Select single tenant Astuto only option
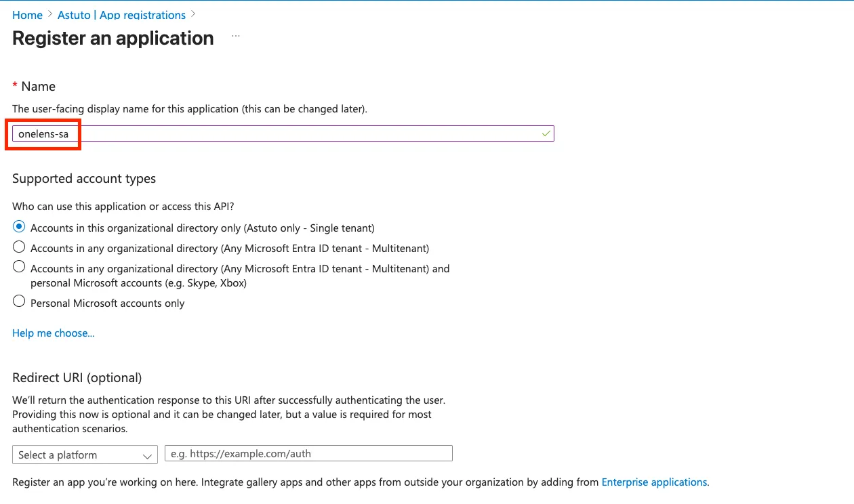854x504 pixels. pyautogui.click(x=19, y=227)
